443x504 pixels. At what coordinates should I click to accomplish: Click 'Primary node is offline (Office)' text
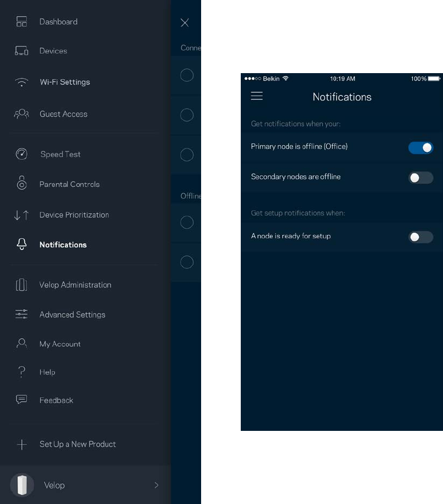pos(299,146)
